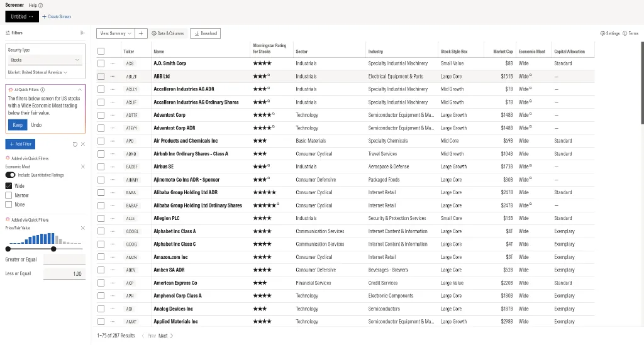Open the Security Type Stocks dropdown

(45, 60)
